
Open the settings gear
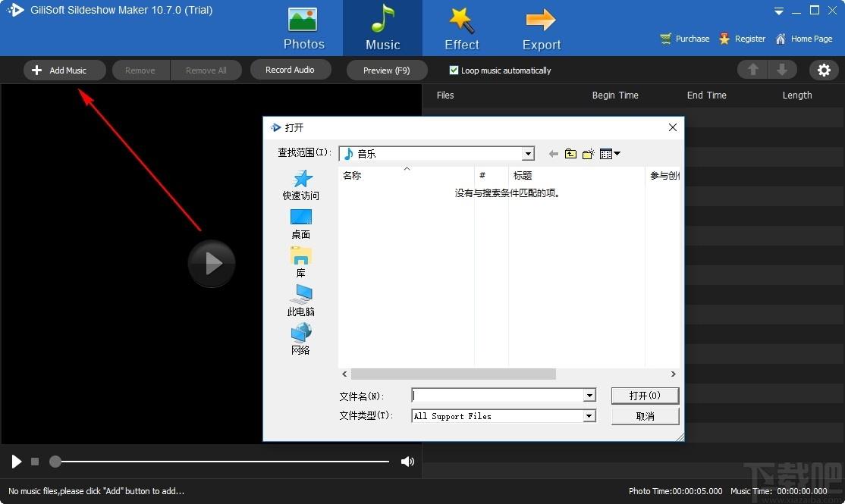(824, 70)
